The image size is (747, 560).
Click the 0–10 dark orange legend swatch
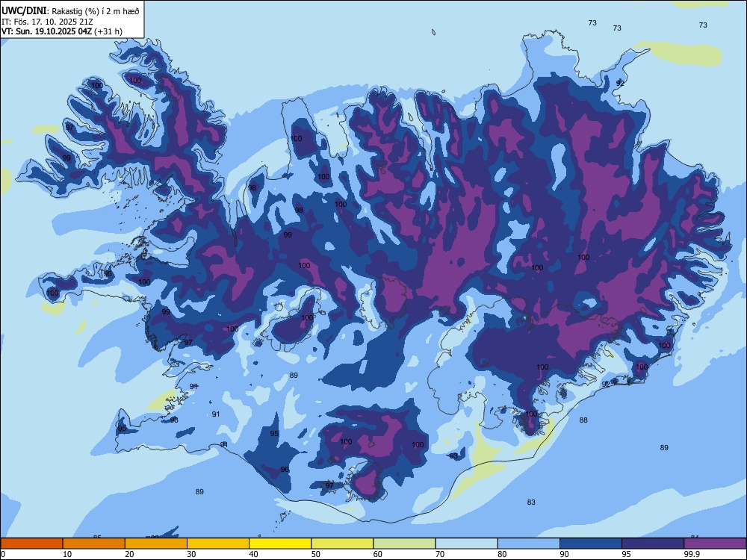[31, 544]
